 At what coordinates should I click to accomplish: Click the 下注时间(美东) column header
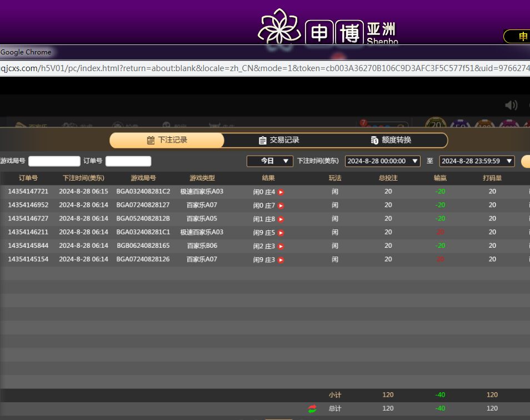pos(83,178)
